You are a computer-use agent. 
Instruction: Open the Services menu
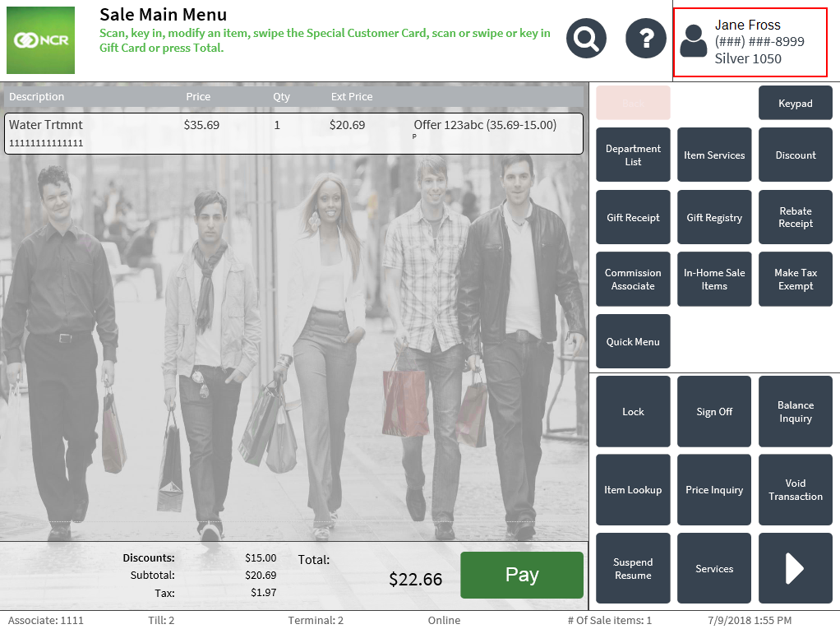pyautogui.click(x=714, y=568)
